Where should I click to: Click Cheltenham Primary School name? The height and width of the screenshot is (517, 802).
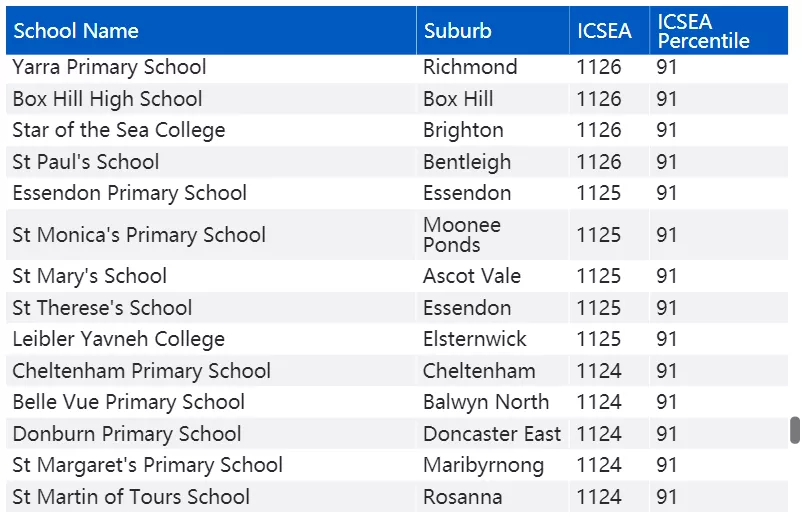[142, 371]
